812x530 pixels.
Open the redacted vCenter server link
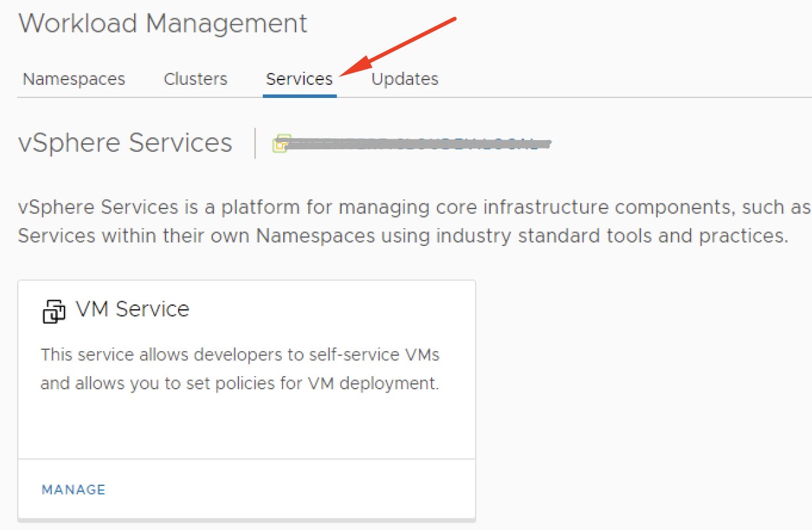click(420, 143)
